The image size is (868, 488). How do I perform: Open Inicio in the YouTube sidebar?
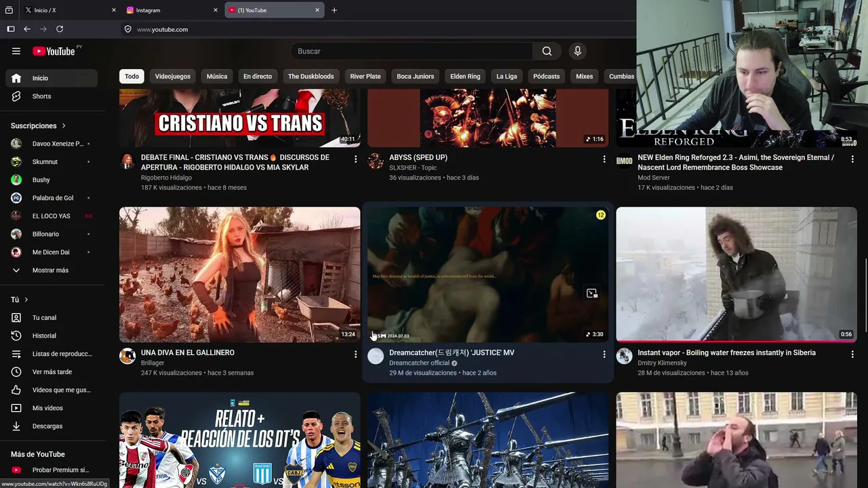click(52, 78)
